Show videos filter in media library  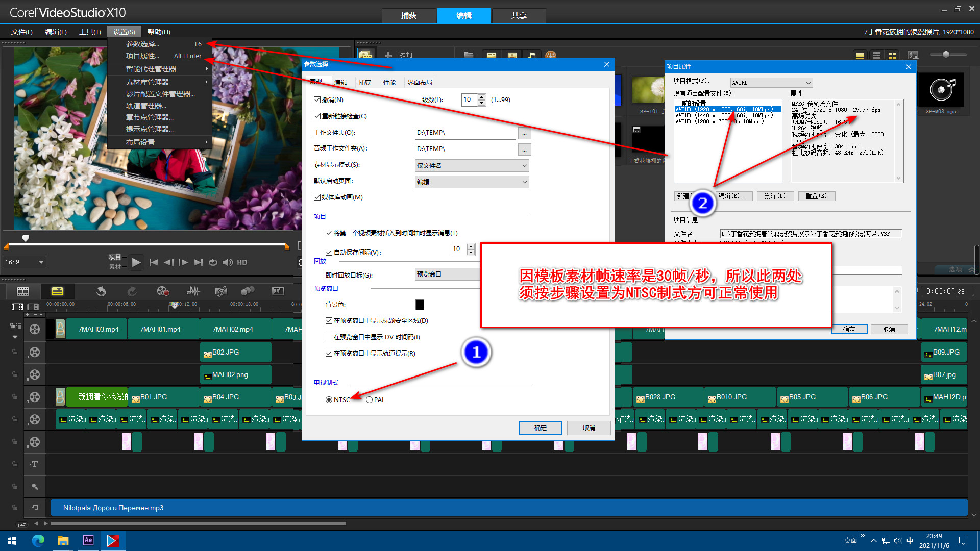[x=492, y=55]
